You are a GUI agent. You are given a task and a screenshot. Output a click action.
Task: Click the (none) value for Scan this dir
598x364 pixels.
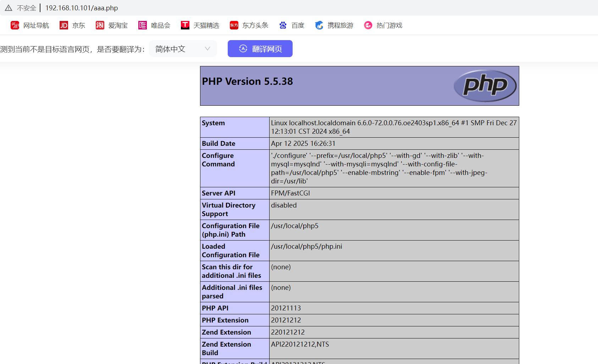click(x=281, y=267)
